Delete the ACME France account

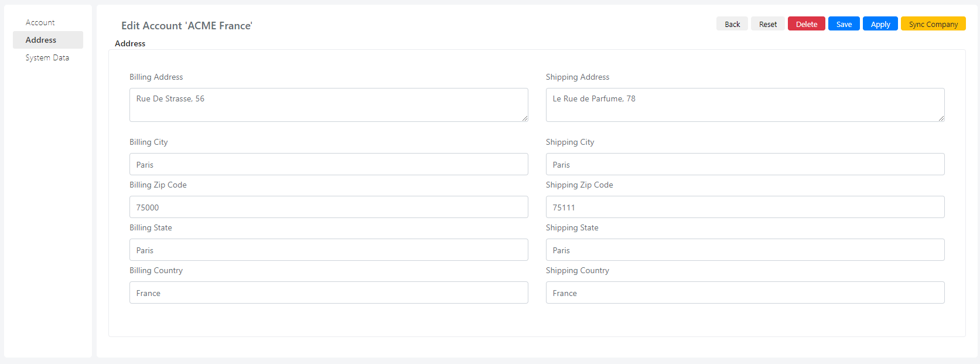(807, 24)
